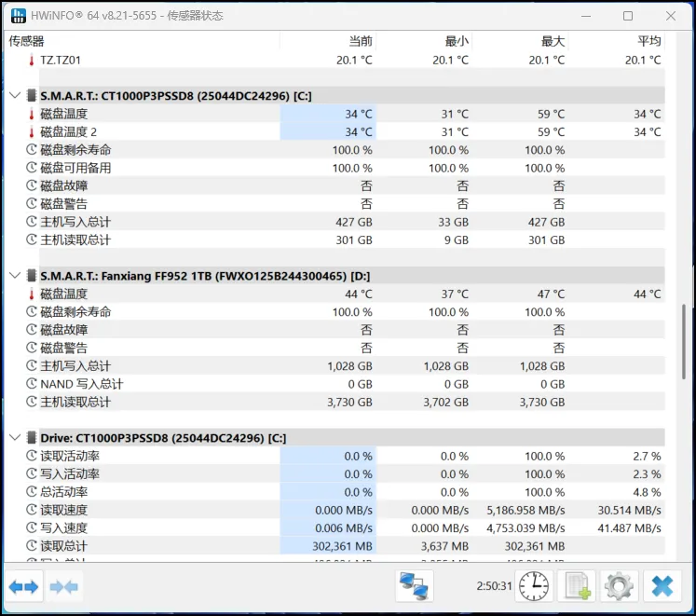The image size is (696, 616).
Task: Select the 44 °C current Fanxiang temperature
Action: (359, 294)
